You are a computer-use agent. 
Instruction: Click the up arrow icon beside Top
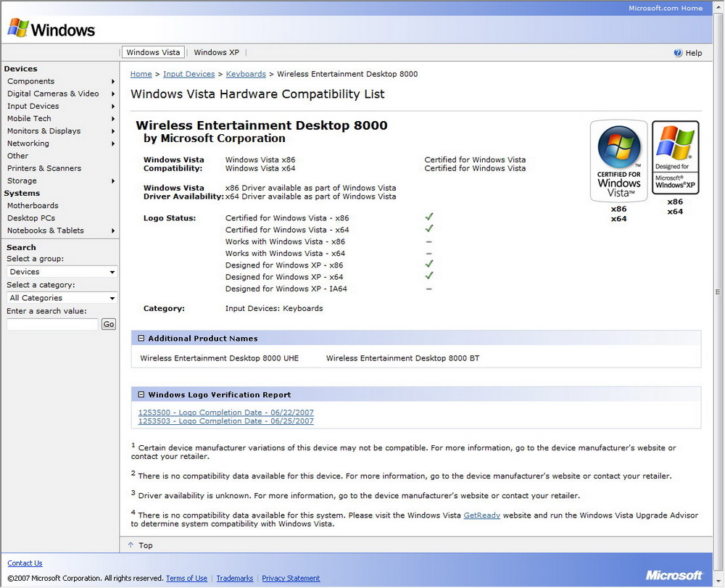coord(130,545)
